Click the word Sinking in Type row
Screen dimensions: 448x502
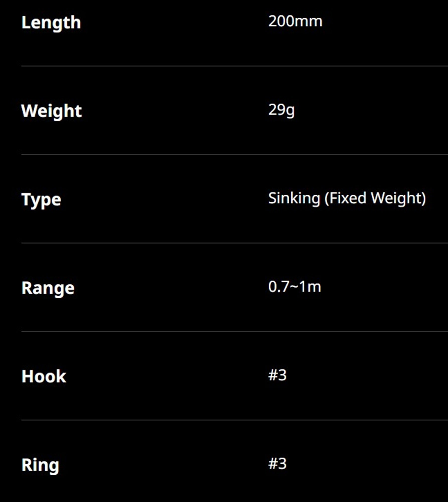pyautogui.click(x=294, y=199)
